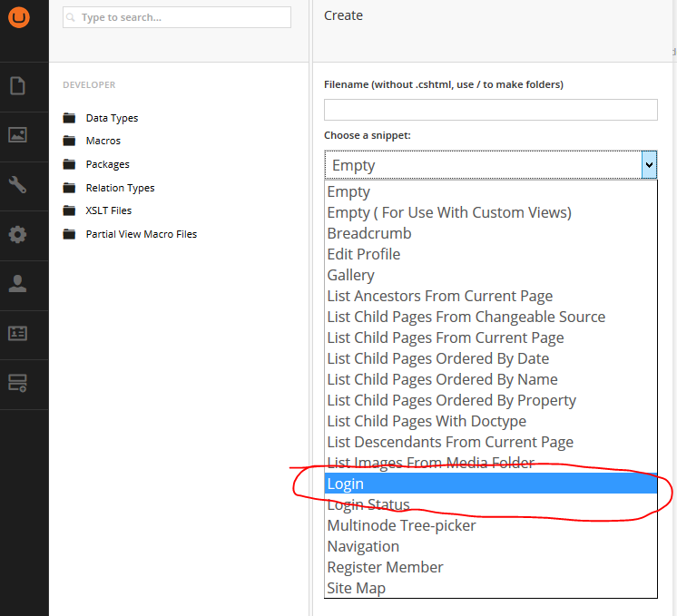The image size is (677, 616).
Task: Open the Content section icon
Action: pos(18,86)
